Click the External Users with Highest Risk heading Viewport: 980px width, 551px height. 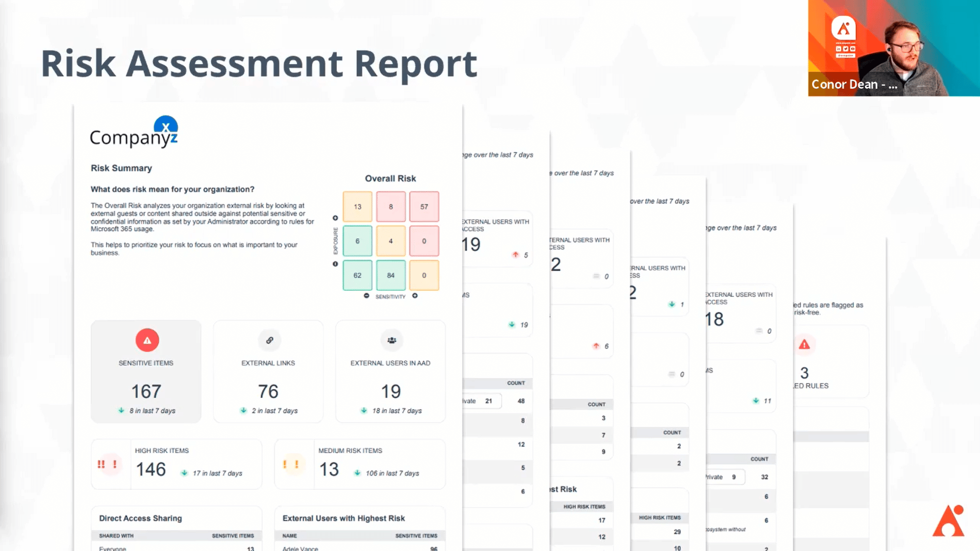coord(344,518)
